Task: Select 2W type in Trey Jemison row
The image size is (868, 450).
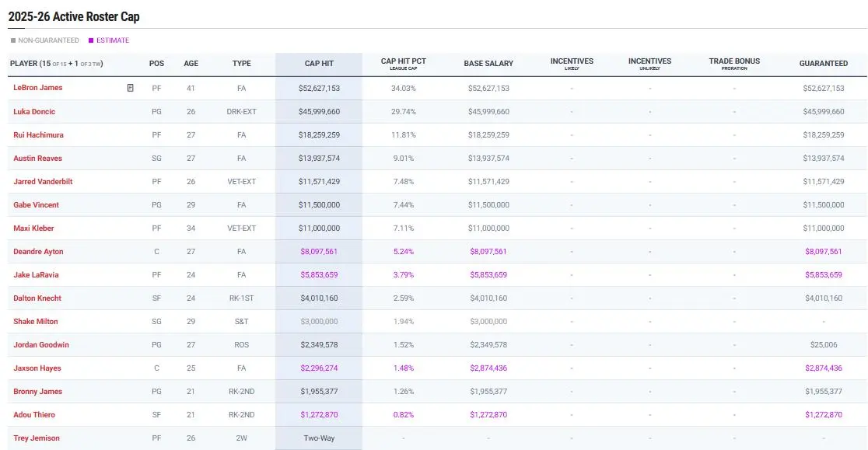Action: coord(241,438)
